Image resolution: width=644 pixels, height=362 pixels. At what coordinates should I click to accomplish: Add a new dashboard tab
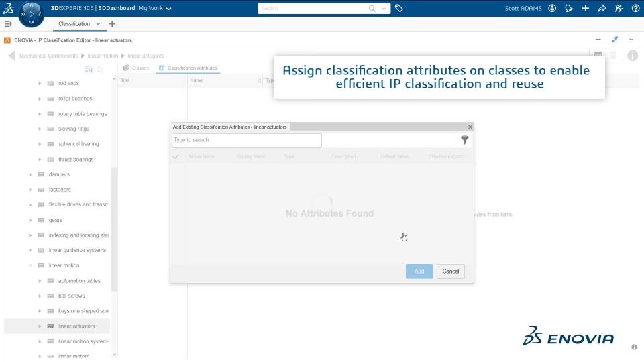(112, 24)
